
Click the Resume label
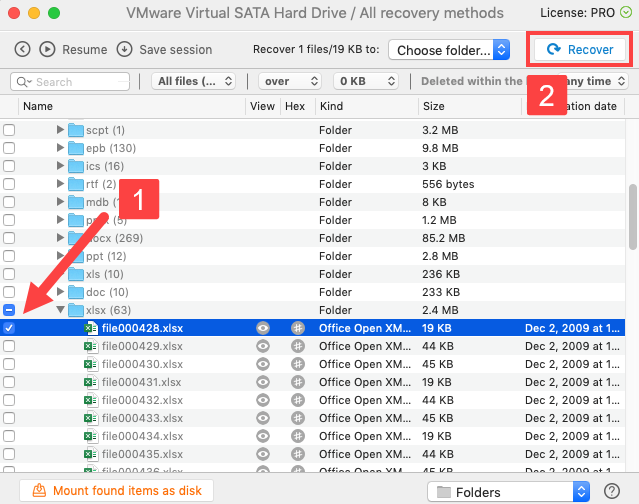click(x=84, y=50)
